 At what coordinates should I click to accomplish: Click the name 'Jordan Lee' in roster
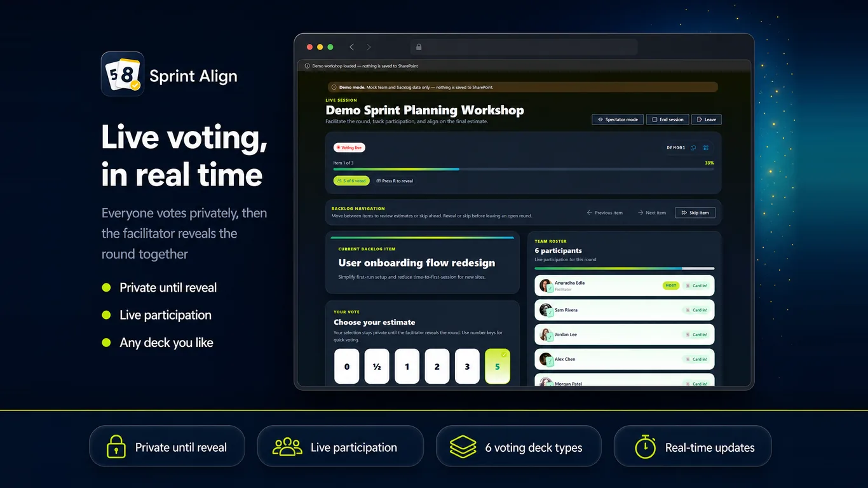point(566,334)
